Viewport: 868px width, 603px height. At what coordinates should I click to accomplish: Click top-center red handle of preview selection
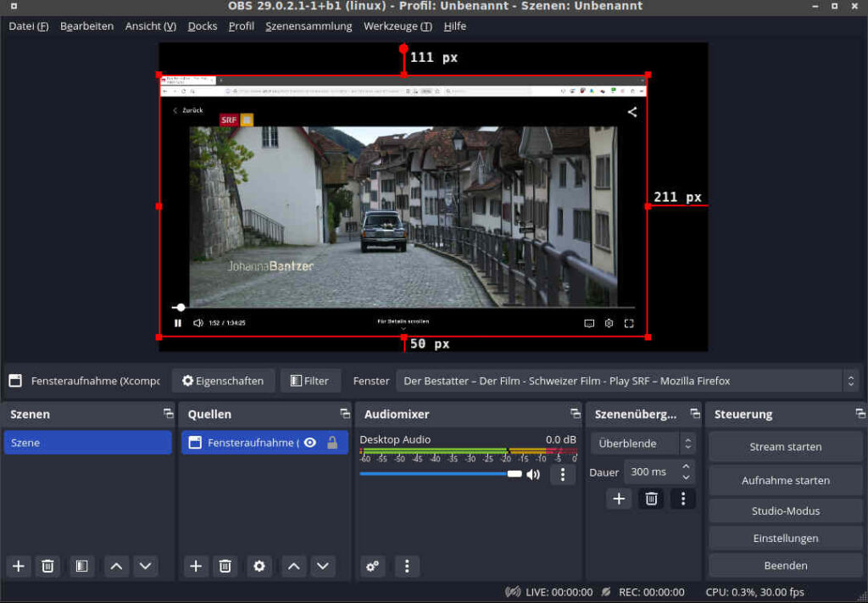[403, 74]
